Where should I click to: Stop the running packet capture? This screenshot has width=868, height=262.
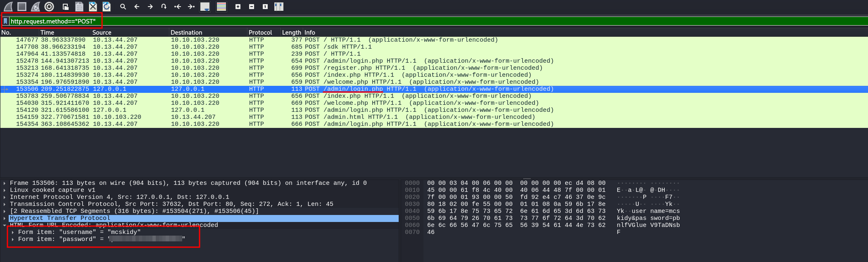[x=22, y=7]
